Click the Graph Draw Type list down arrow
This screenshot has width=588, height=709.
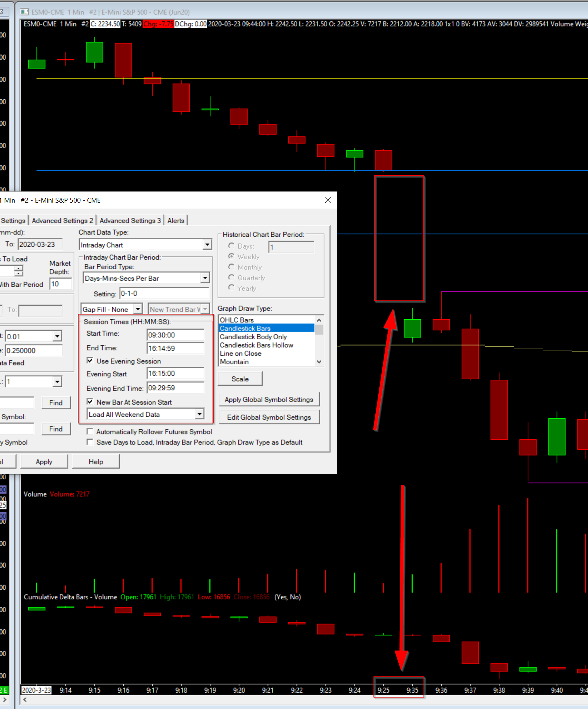[x=319, y=362]
